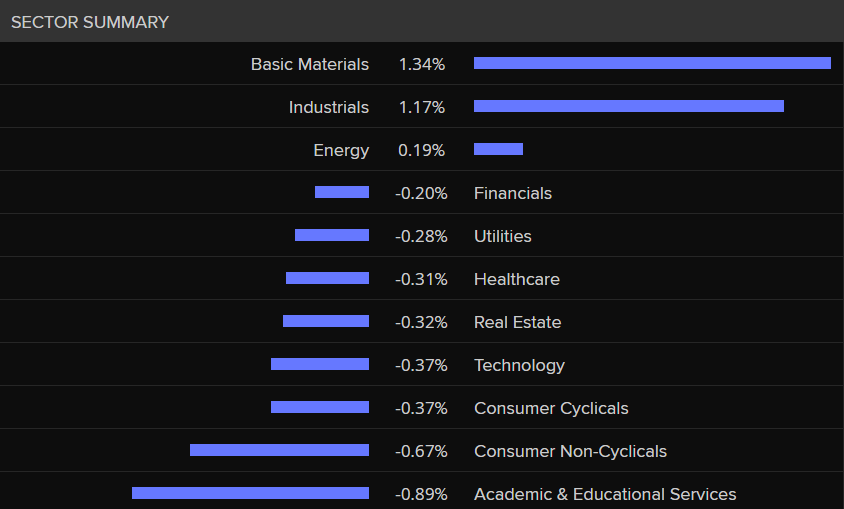844x509 pixels.
Task: Click the -0.20% Financials value
Action: click(421, 193)
